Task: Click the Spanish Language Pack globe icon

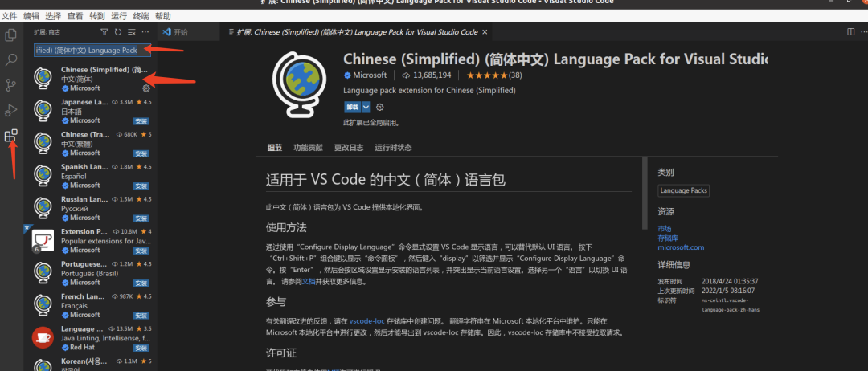Action: pyautogui.click(x=42, y=175)
